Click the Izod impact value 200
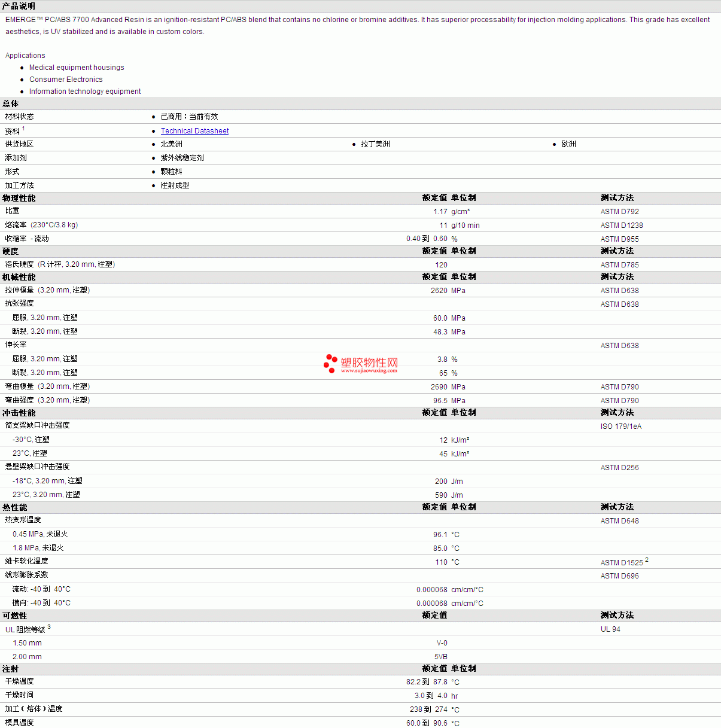 coord(441,482)
